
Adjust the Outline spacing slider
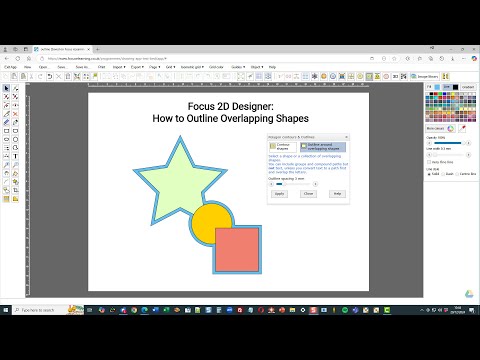pyautogui.click(x=293, y=184)
